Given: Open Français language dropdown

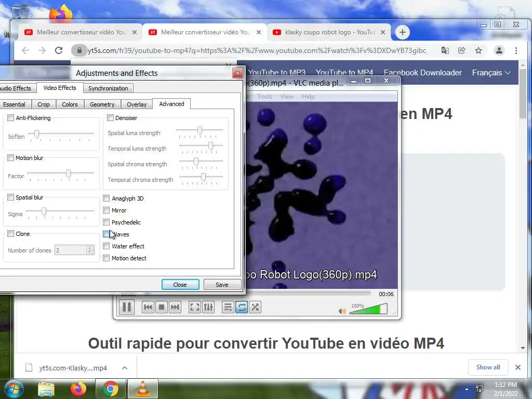Looking at the screenshot, I should [491, 73].
